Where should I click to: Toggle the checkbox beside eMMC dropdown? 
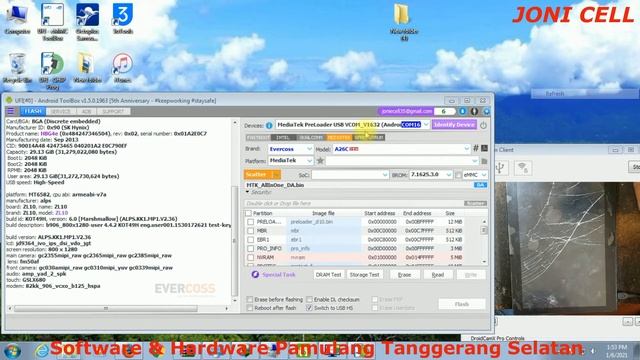pos(458,175)
